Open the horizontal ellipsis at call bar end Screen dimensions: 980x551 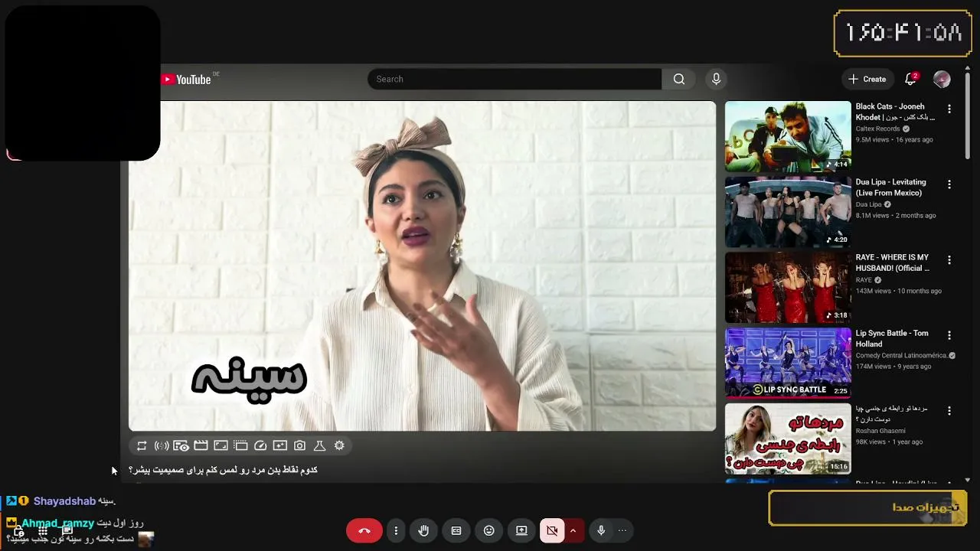coord(622,530)
